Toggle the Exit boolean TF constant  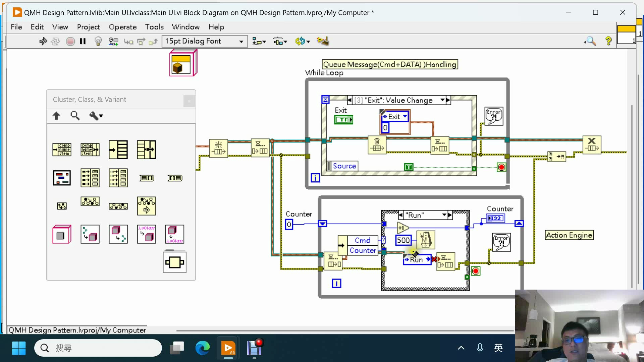click(x=344, y=119)
